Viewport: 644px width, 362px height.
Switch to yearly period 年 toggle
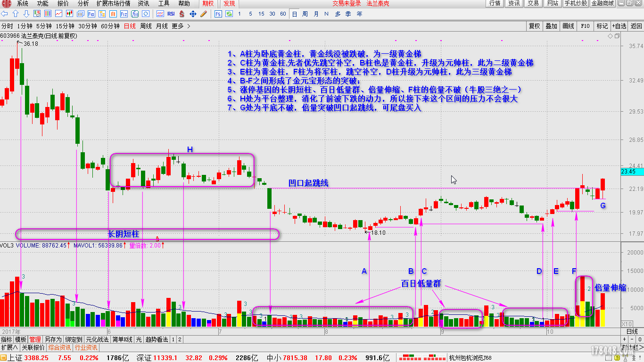tap(360, 14)
